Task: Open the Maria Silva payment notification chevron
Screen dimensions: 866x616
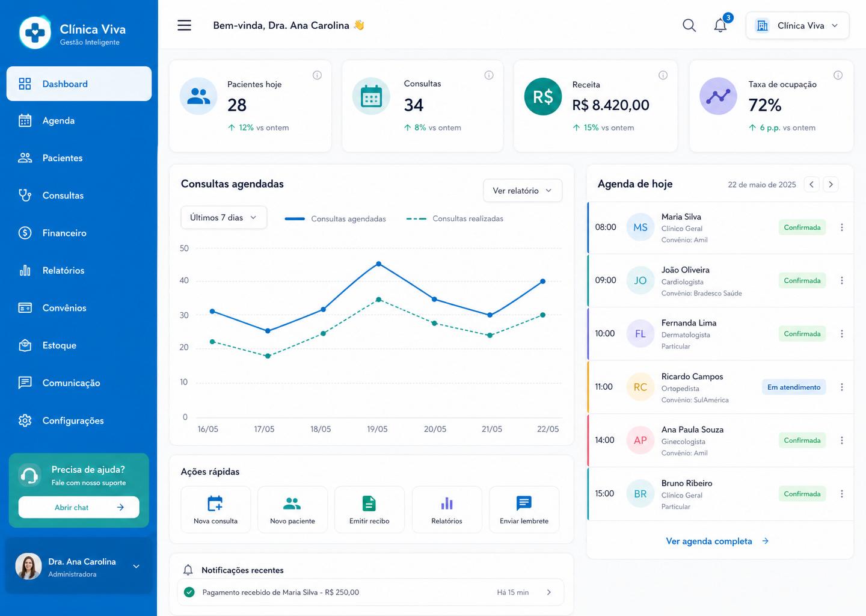Action: coord(548,593)
